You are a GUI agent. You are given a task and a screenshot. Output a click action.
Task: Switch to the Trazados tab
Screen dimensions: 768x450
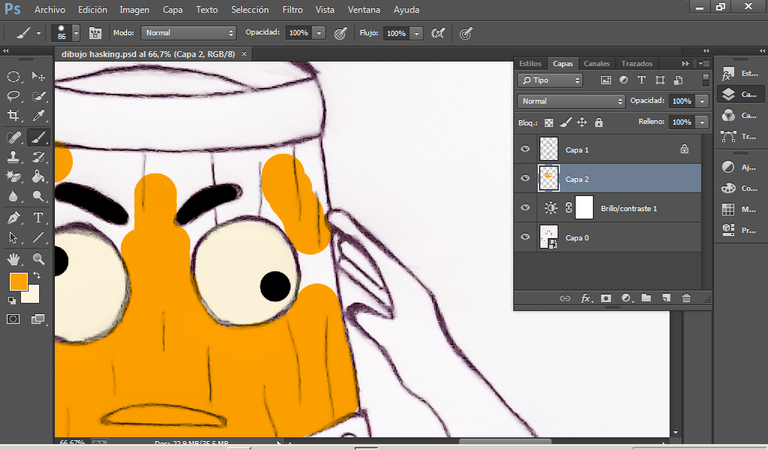(637, 64)
